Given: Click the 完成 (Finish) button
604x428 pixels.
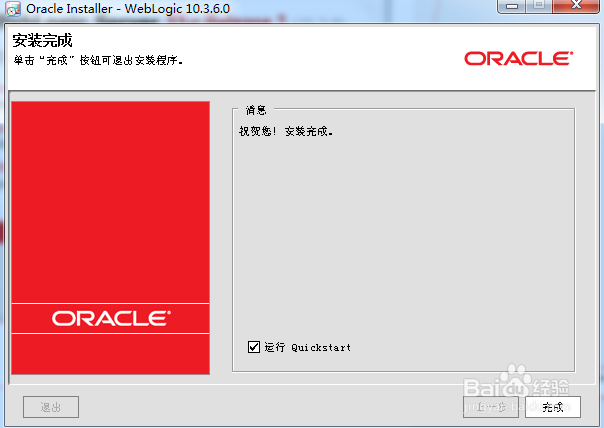Looking at the screenshot, I should point(553,407).
